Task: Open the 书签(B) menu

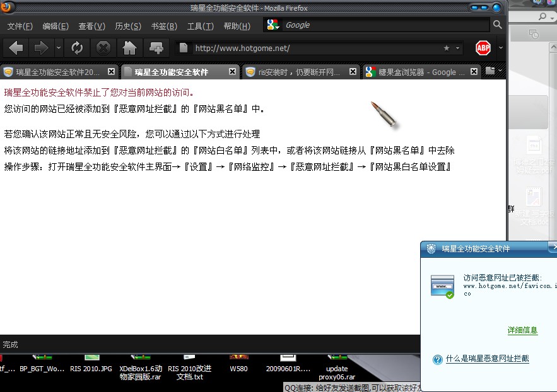Action: 164,26
